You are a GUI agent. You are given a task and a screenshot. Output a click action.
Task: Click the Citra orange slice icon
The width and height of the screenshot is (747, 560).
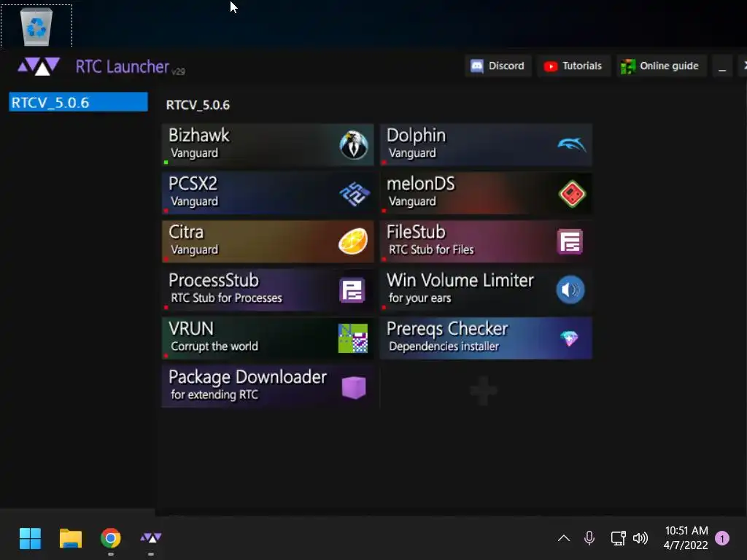pyautogui.click(x=353, y=241)
